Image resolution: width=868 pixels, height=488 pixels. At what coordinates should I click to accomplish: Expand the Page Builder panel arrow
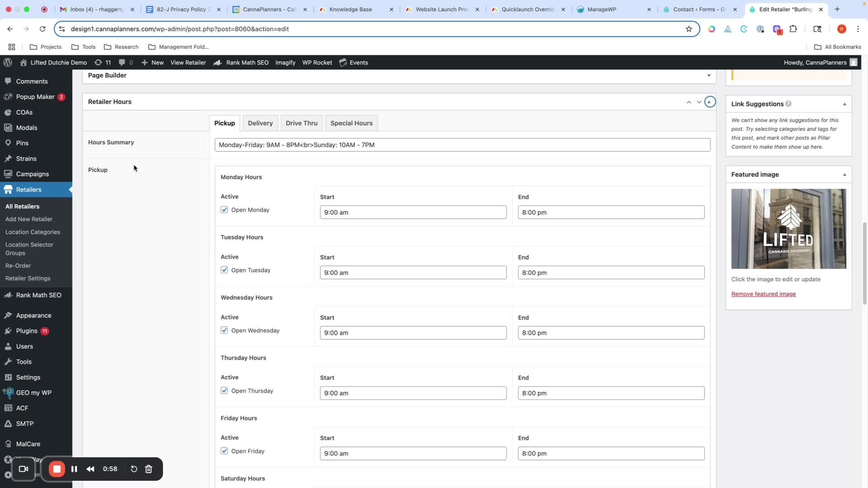[709, 75]
